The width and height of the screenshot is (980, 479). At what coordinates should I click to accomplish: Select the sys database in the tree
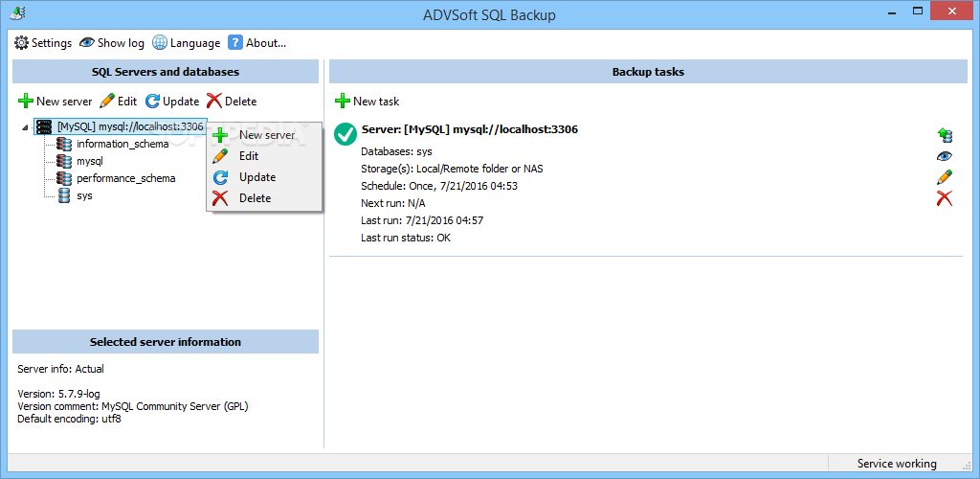tap(84, 195)
